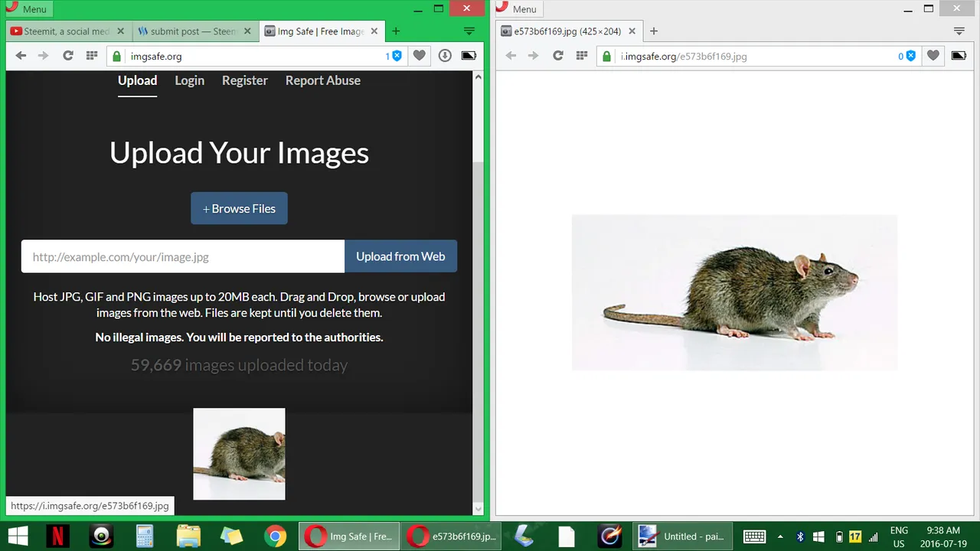Screen dimensions: 980x551
Task: Click the Upload from Web button
Action: coord(400,256)
